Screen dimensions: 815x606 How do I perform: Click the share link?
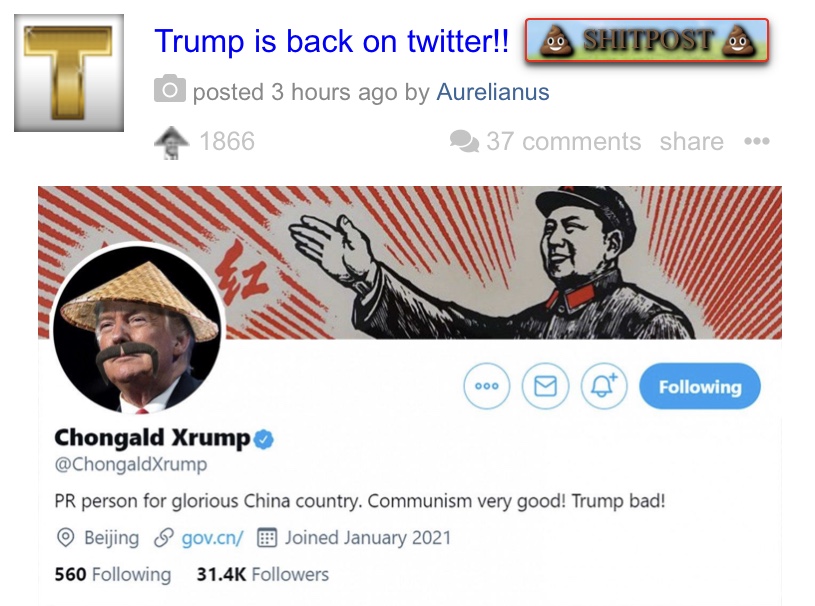click(x=691, y=141)
